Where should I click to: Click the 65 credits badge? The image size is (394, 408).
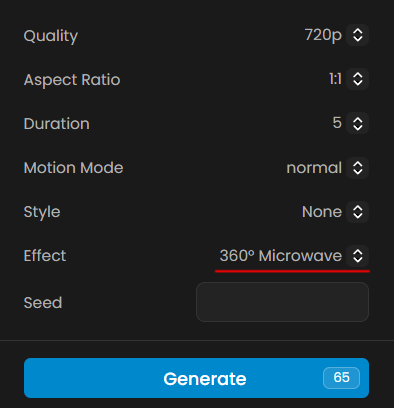341,378
